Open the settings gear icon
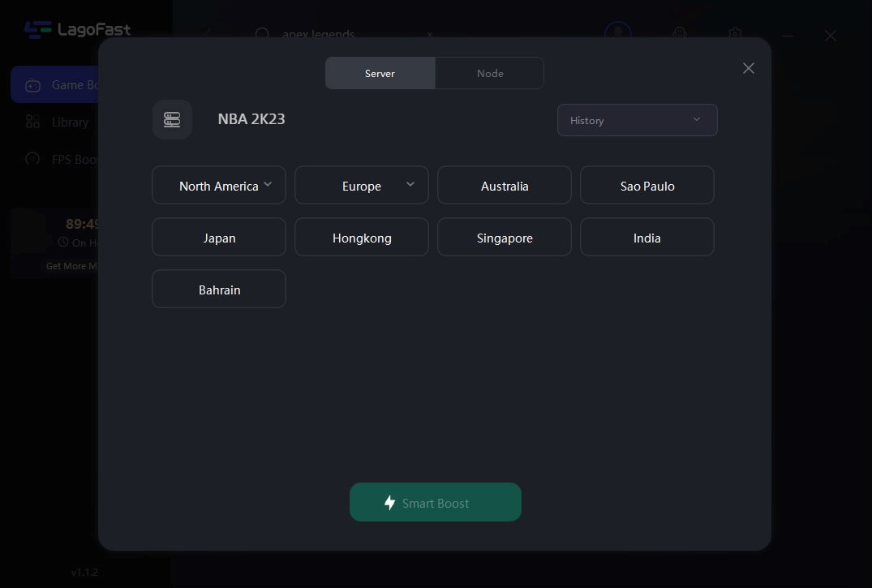The image size is (872, 588). (733, 34)
